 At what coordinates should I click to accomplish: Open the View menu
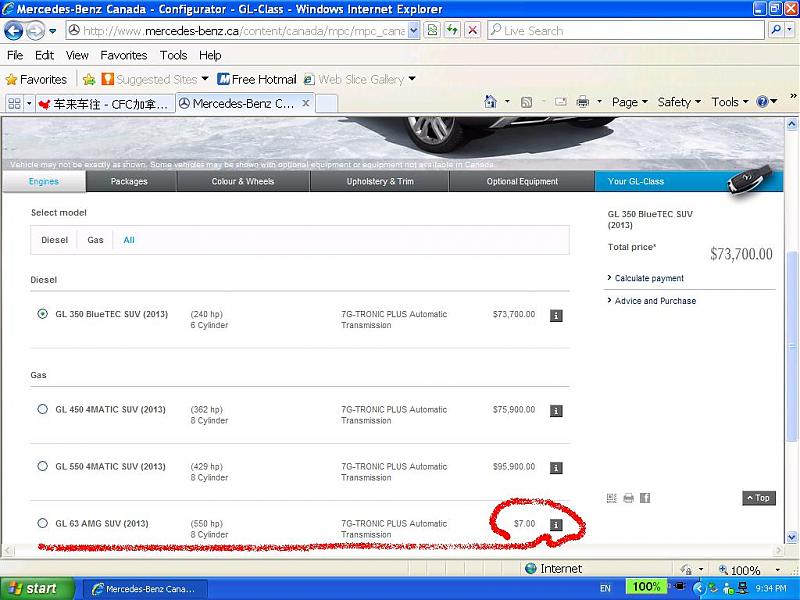pyautogui.click(x=77, y=55)
